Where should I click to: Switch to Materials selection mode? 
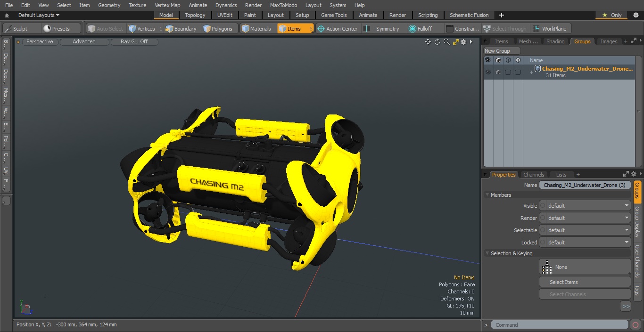tap(257, 29)
